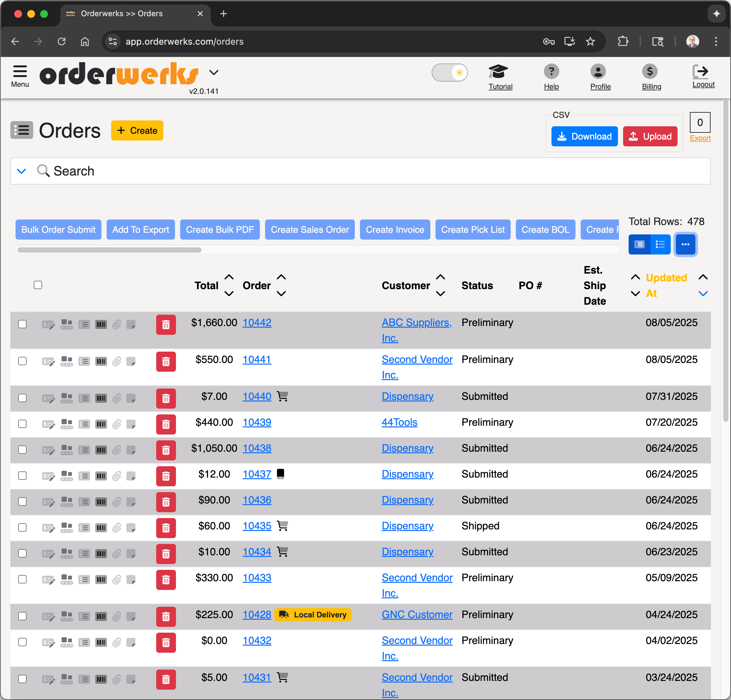Viewport: 731px width, 700px height.
Task: Open the orderwerks logo dropdown arrow
Action: click(214, 72)
